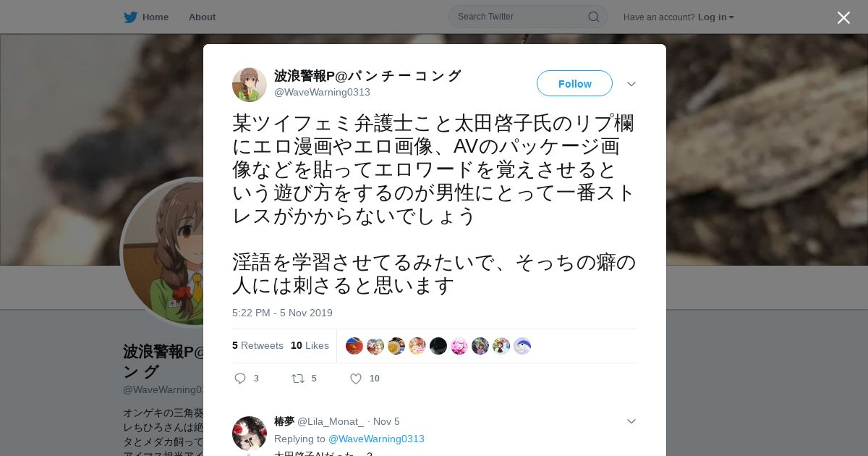Image resolution: width=868 pixels, height=456 pixels.
Task: View the 10 Likes list
Action: (x=310, y=345)
